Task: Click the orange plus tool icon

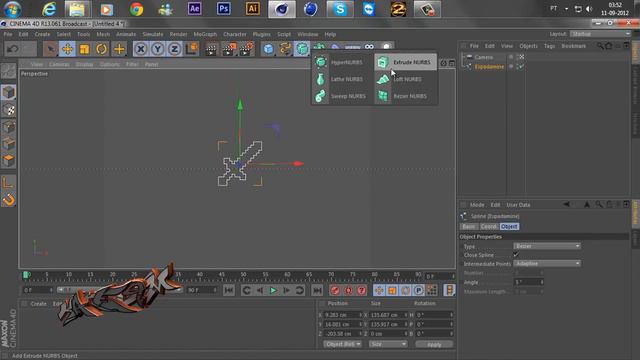Action: point(119,49)
